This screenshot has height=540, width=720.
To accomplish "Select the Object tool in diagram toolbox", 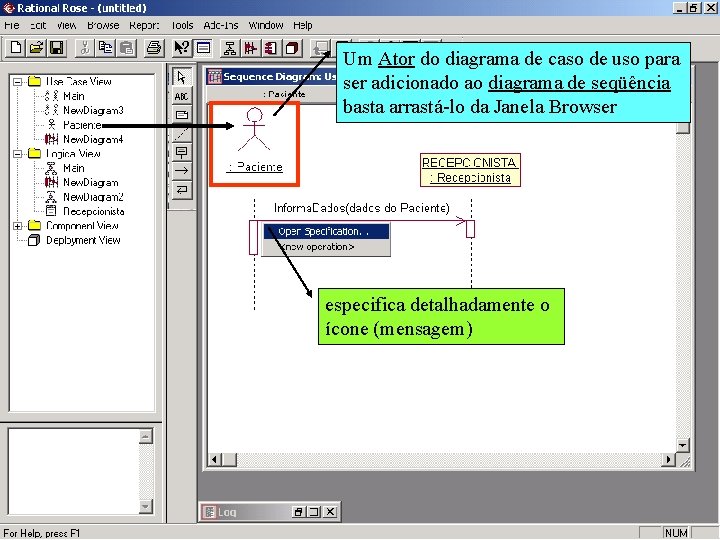I will pos(182,152).
